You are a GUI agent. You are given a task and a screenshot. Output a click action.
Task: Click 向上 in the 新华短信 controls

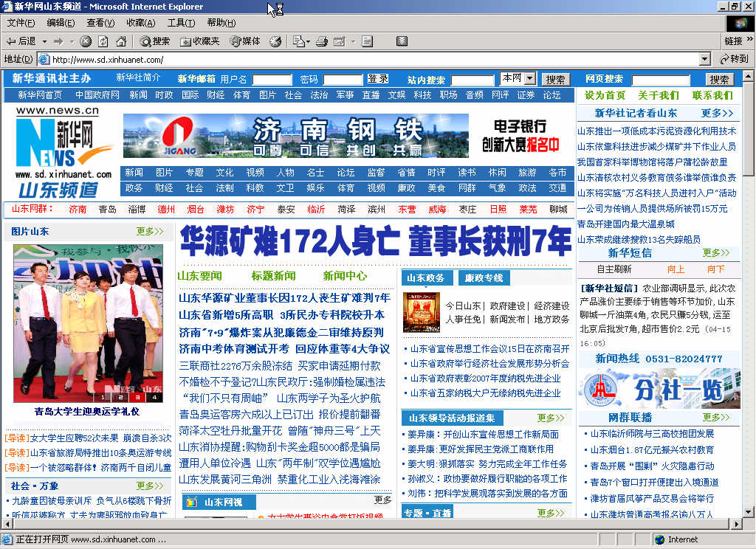pos(676,269)
